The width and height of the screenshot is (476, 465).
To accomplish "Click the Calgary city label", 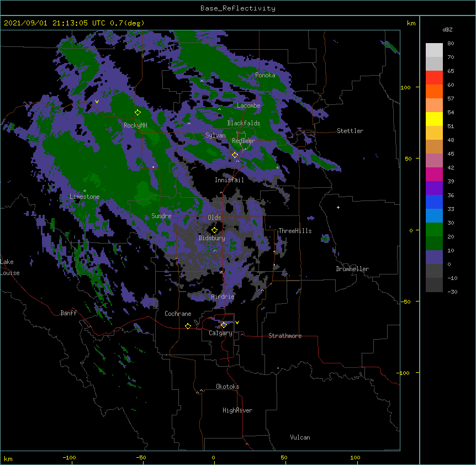I will click(221, 333).
